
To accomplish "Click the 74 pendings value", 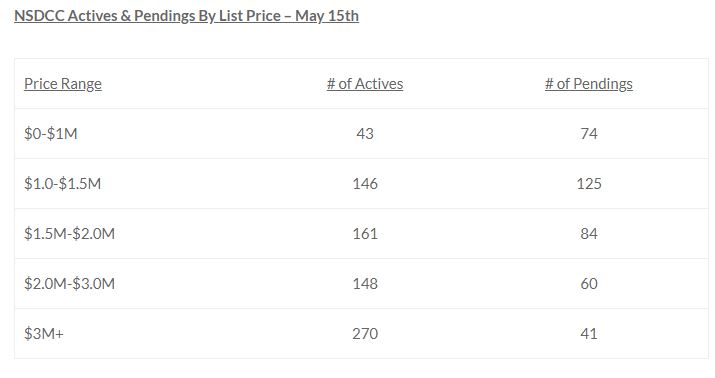I will point(589,134).
